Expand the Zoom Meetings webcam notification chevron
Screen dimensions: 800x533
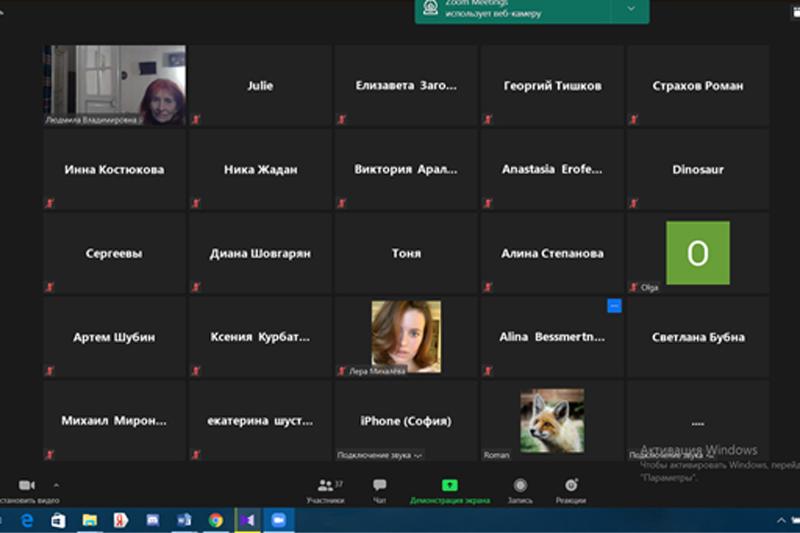(x=630, y=8)
